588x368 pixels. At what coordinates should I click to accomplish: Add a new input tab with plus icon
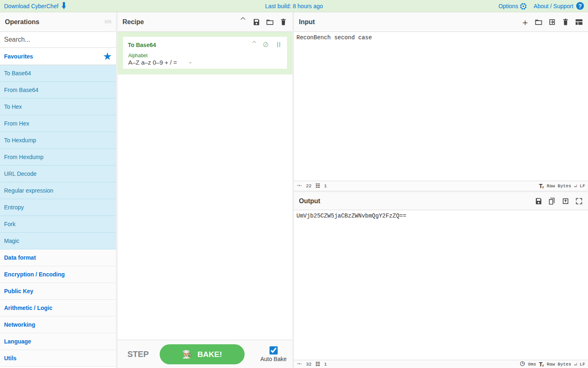[x=525, y=22]
